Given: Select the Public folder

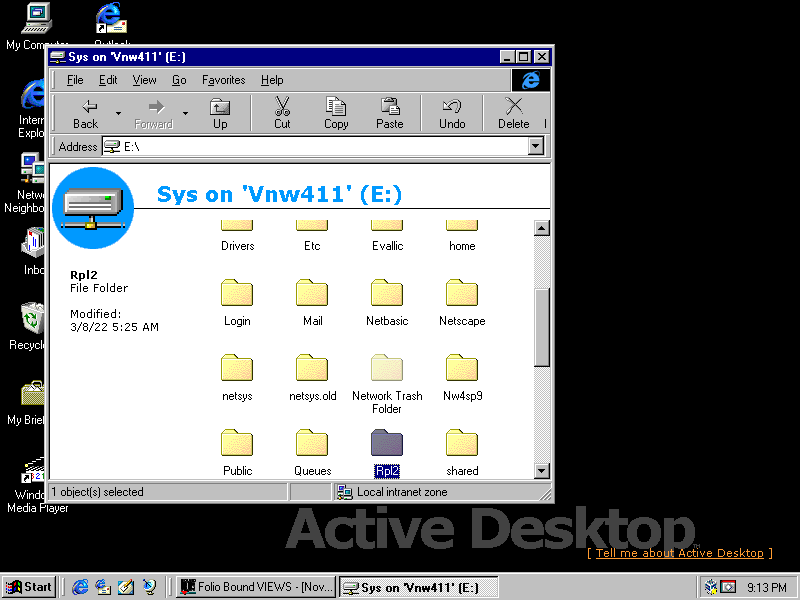Looking at the screenshot, I should [237, 442].
